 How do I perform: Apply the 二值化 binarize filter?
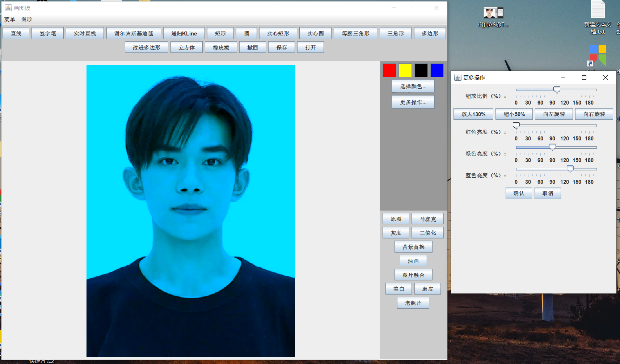click(x=428, y=233)
